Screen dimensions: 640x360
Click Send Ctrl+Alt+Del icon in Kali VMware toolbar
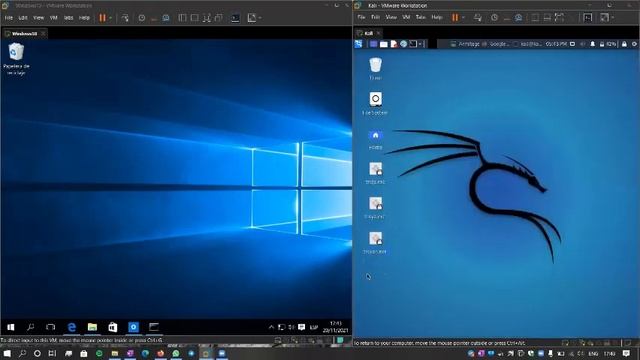pyautogui.click(x=478, y=17)
